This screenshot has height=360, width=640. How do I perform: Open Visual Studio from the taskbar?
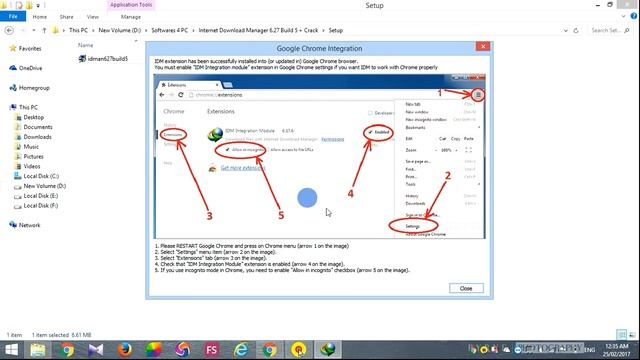pyautogui.click(x=96, y=350)
